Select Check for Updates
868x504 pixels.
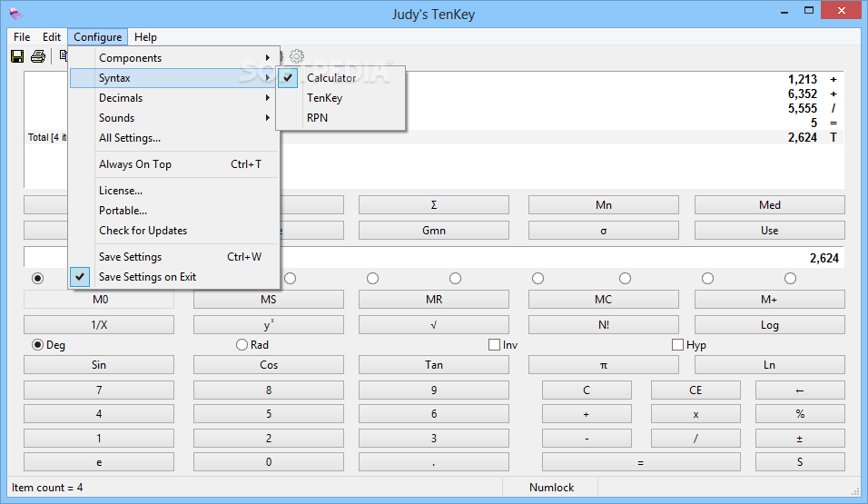point(173,231)
